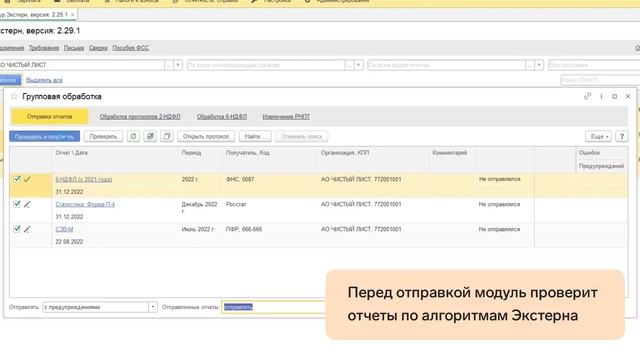
Task: Click the copy link icon in dialog header
Action: pyautogui.click(x=587, y=96)
